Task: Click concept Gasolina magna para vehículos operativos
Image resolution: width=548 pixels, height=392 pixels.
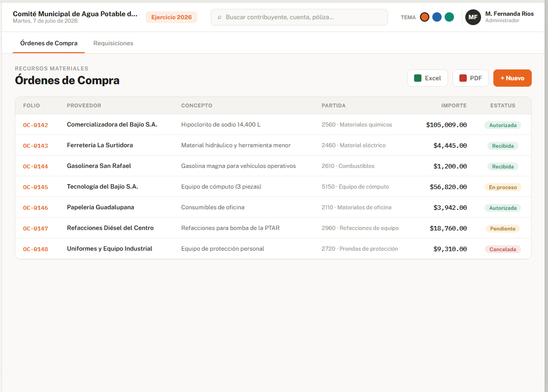Action: (238, 166)
